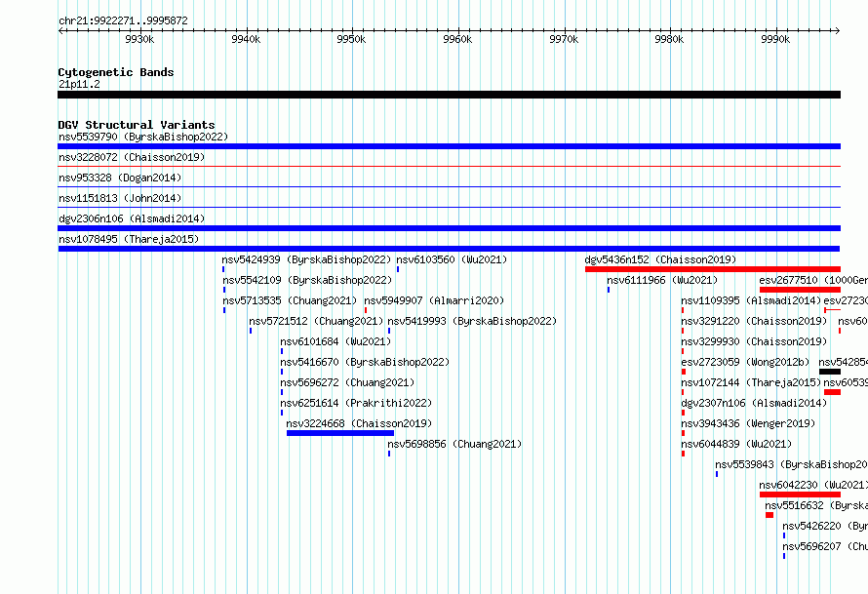Image resolution: width=868 pixels, height=594 pixels.
Task: Click the Cytogenetic Bands track title
Action: coord(116,72)
